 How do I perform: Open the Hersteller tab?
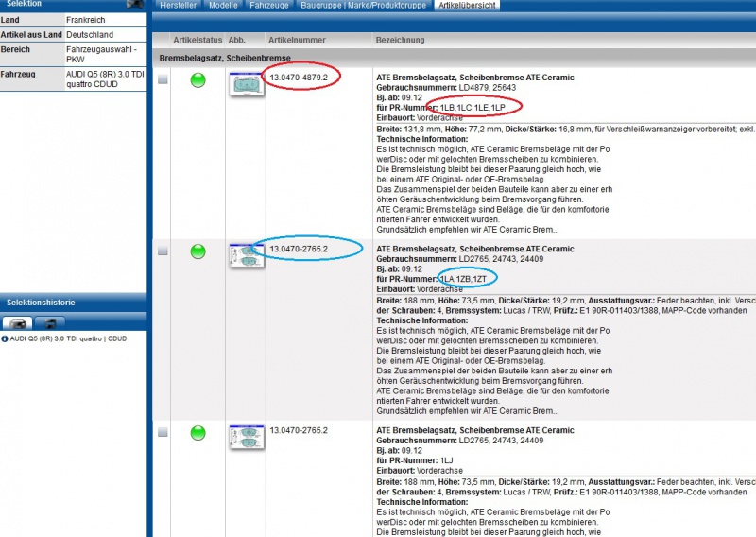click(180, 6)
